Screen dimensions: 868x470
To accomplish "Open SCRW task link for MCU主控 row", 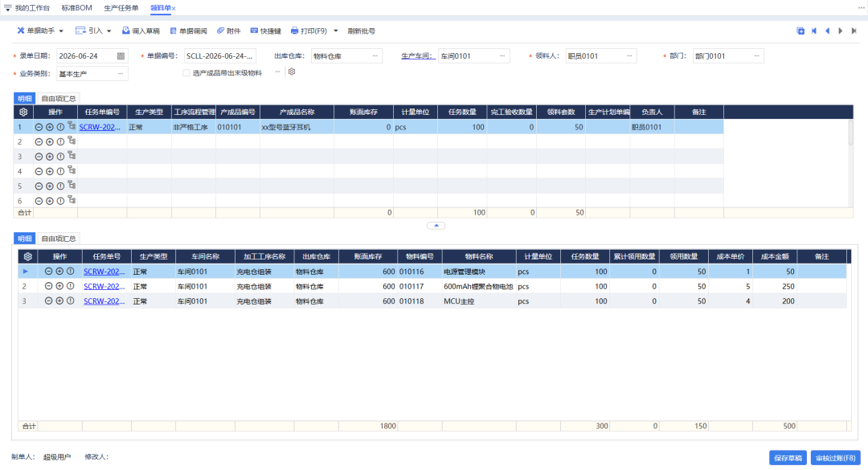I will click(x=104, y=301).
